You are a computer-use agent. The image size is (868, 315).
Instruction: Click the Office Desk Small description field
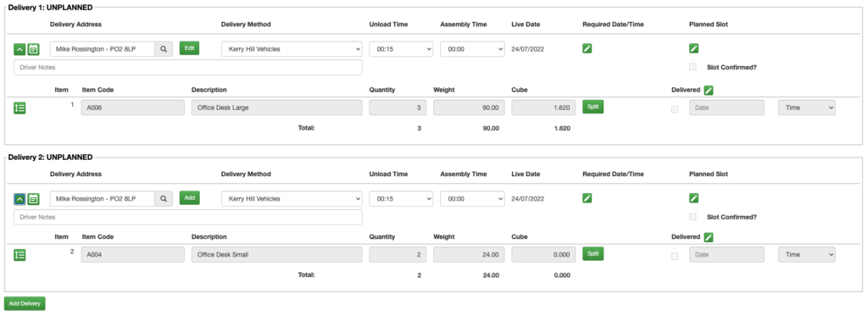[277, 255]
